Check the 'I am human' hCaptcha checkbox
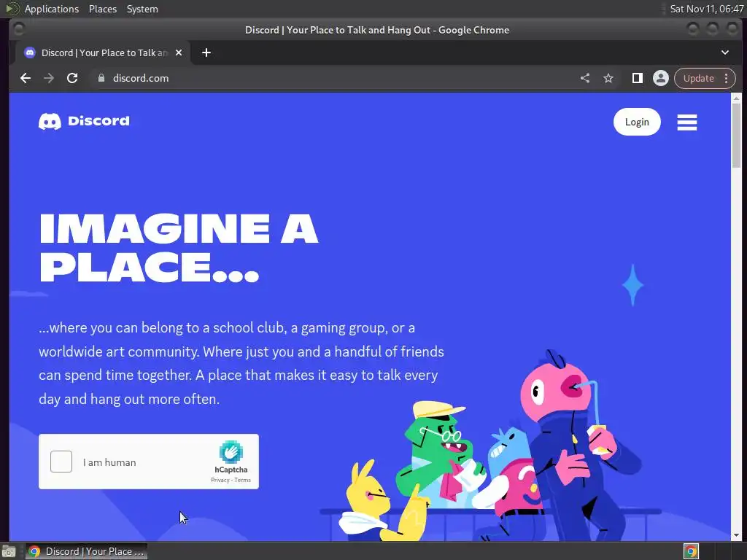Viewport: 747px width, 560px height. click(61, 462)
